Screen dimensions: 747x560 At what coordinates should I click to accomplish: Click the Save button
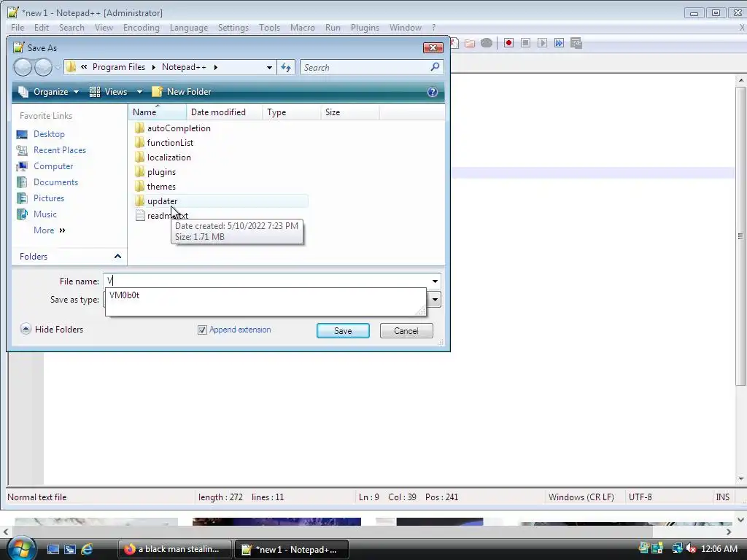coord(343,331)
